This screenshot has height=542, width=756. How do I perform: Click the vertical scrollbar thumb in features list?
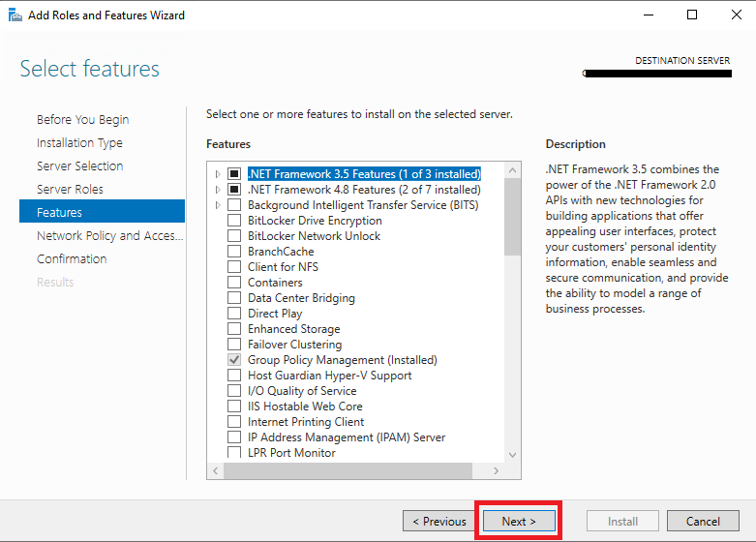[512, 217]
